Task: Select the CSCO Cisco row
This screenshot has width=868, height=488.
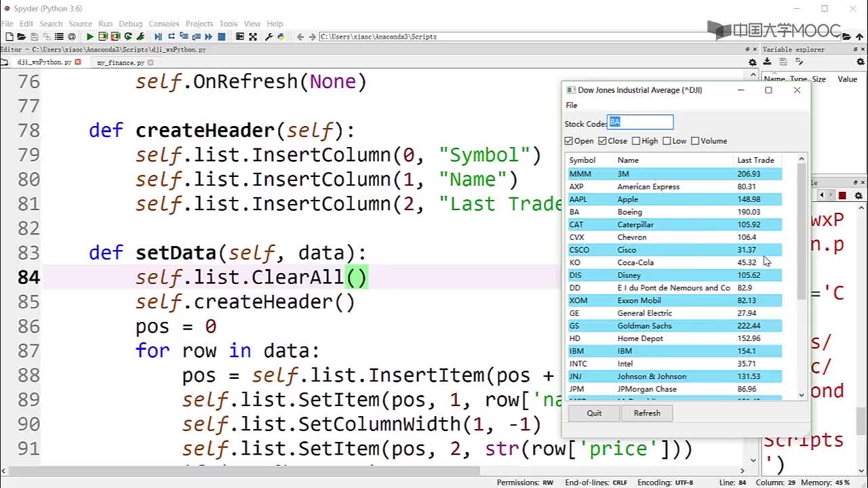Action: click(675, 249)
